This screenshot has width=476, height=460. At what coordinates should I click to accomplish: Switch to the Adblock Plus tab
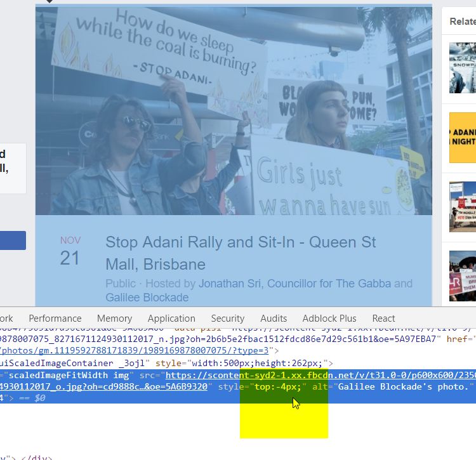329,319
